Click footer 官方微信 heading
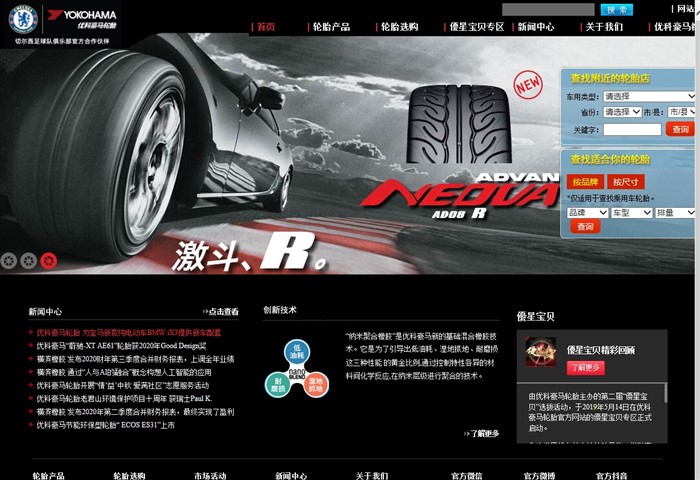Image resolution: width=700 pixels, height=480 pixels. pyautogui.click(x=467, y=476)
